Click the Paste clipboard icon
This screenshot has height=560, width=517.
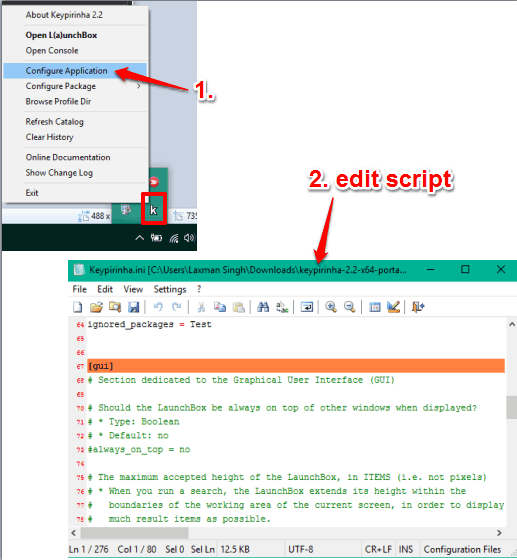(239, 307)
